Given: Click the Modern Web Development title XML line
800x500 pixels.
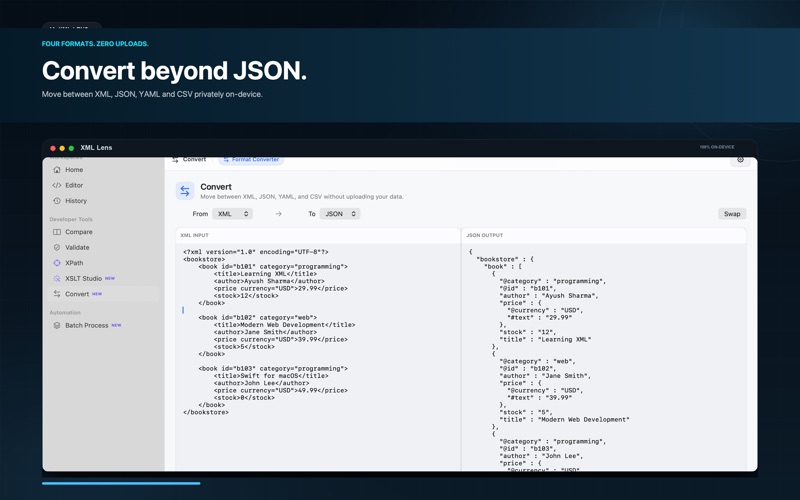Looking at the screenshot, I should coord(284,324).
